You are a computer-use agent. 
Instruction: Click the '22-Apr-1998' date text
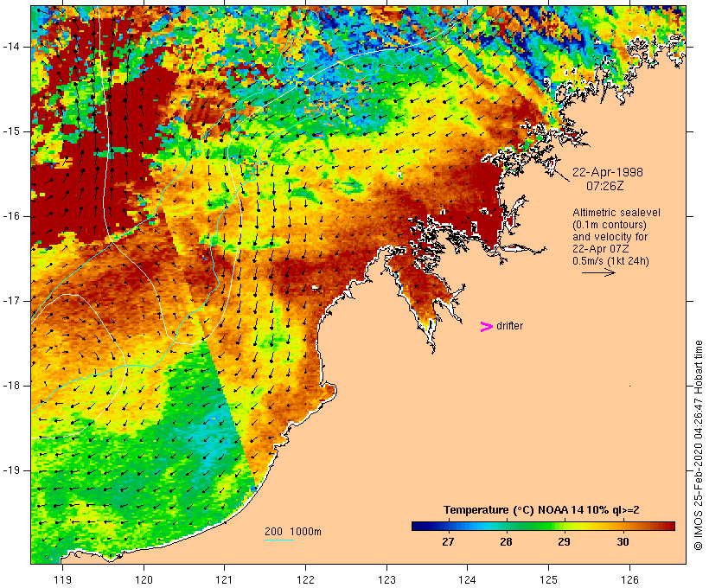pyautogui.click(x=607, y=172)
